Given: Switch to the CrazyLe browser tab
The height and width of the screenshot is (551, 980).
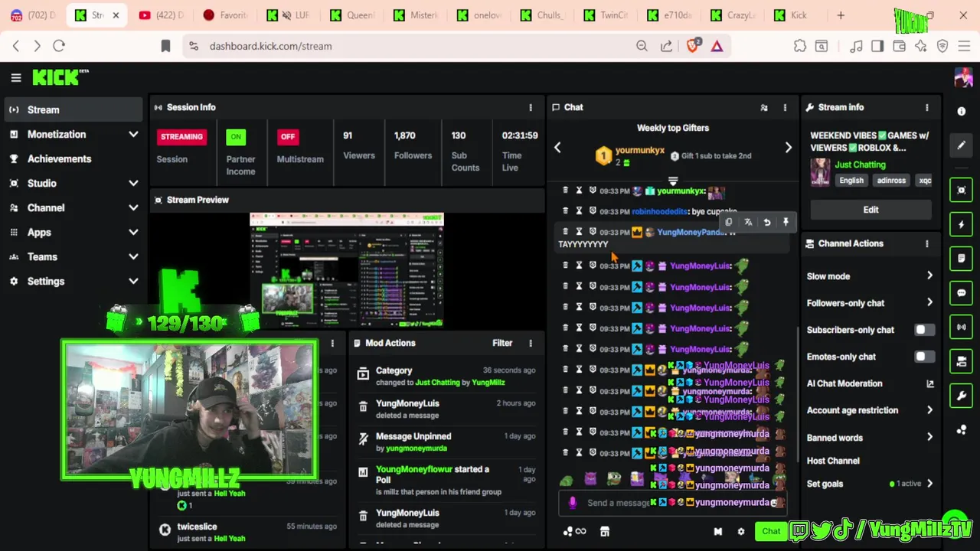Looking at the screenshot, I should point(733,15).
